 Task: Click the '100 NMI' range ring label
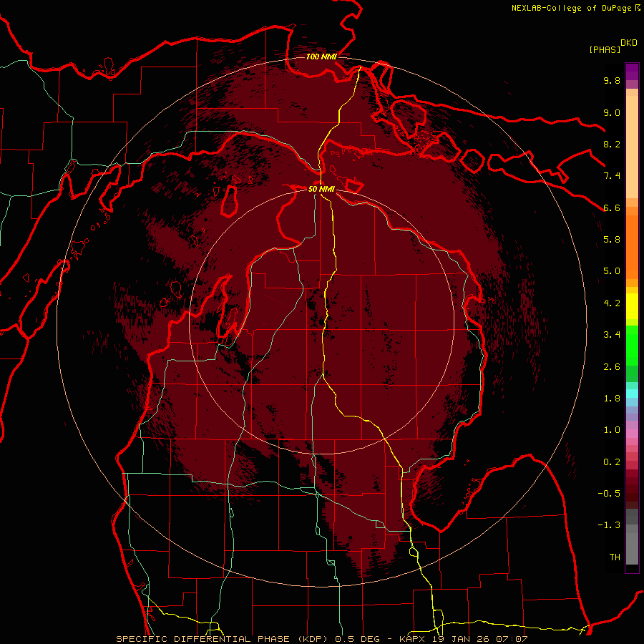pos(321,57)
